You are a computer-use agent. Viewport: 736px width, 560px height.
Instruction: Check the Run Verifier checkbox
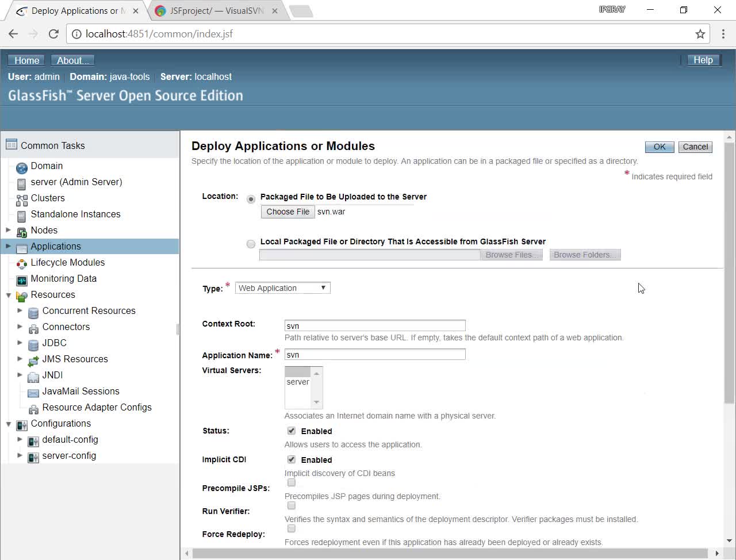[292, 505]
